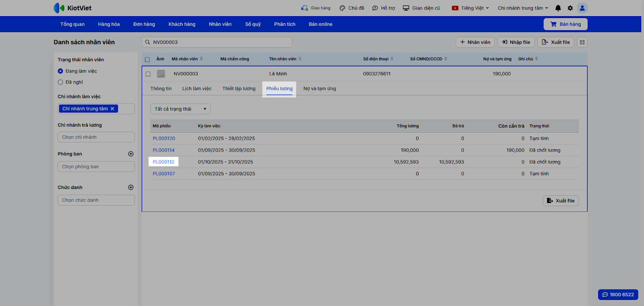The image size is (644, 306).
Task: Click the Bán hàng button
Action: (565, 24)
